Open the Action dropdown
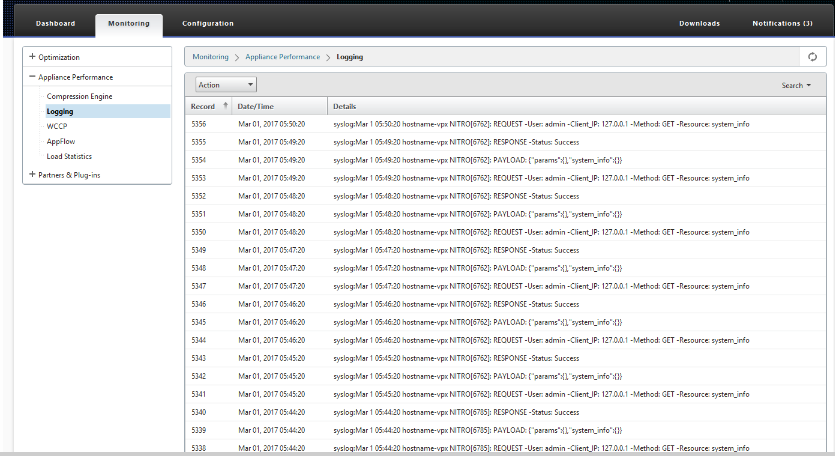 pos(226,85)
